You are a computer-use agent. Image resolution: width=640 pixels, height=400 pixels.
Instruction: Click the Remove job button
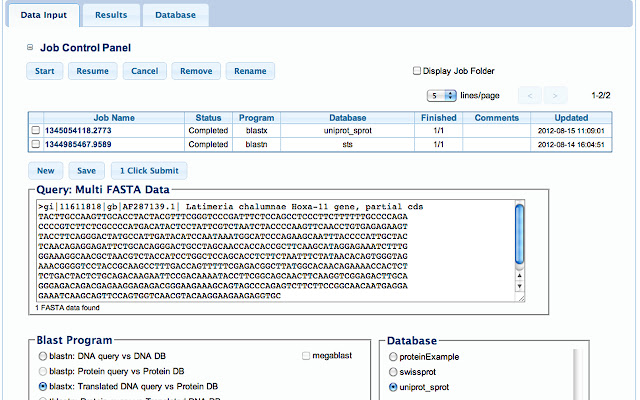(x=196, y=71)
